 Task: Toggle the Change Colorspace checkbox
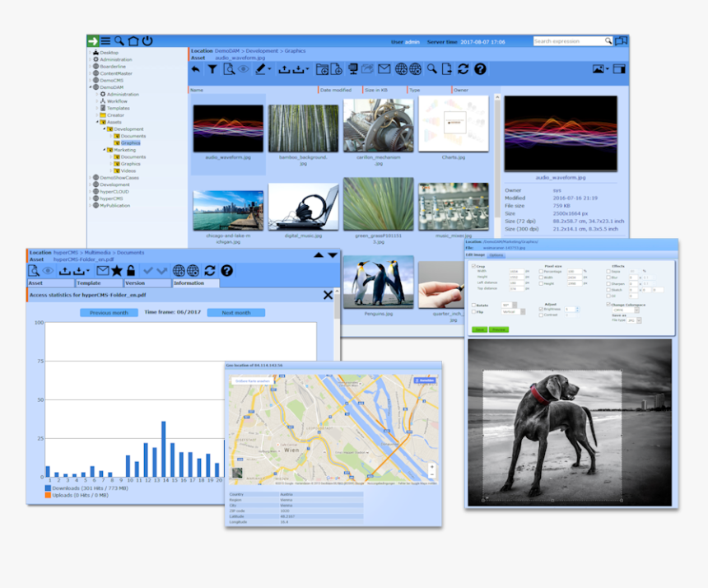coord(608,305)
